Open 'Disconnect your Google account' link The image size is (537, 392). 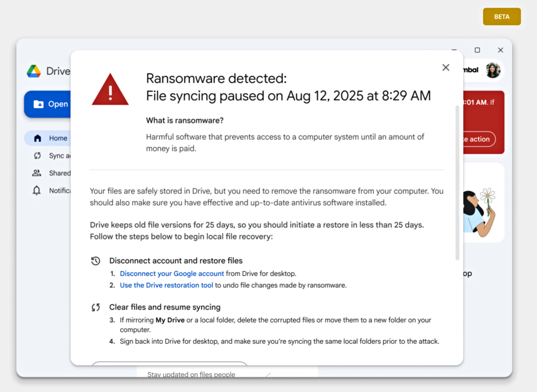[172, 274]
